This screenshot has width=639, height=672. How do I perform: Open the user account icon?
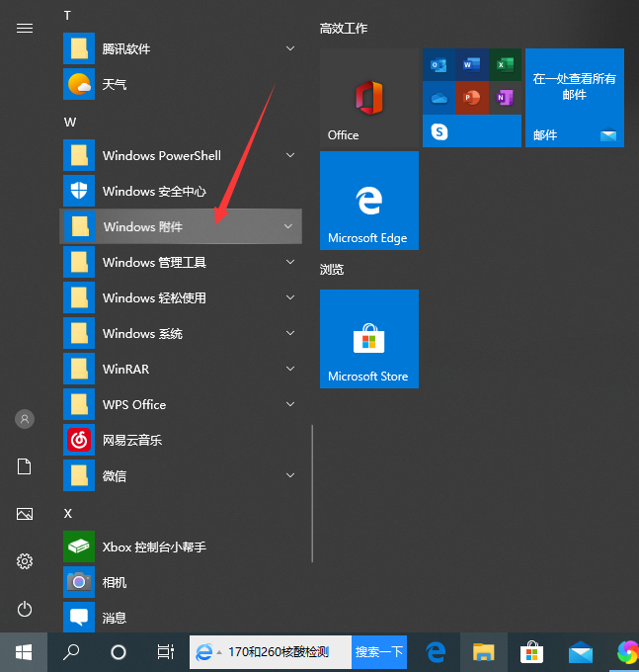(x=25, y=419)
